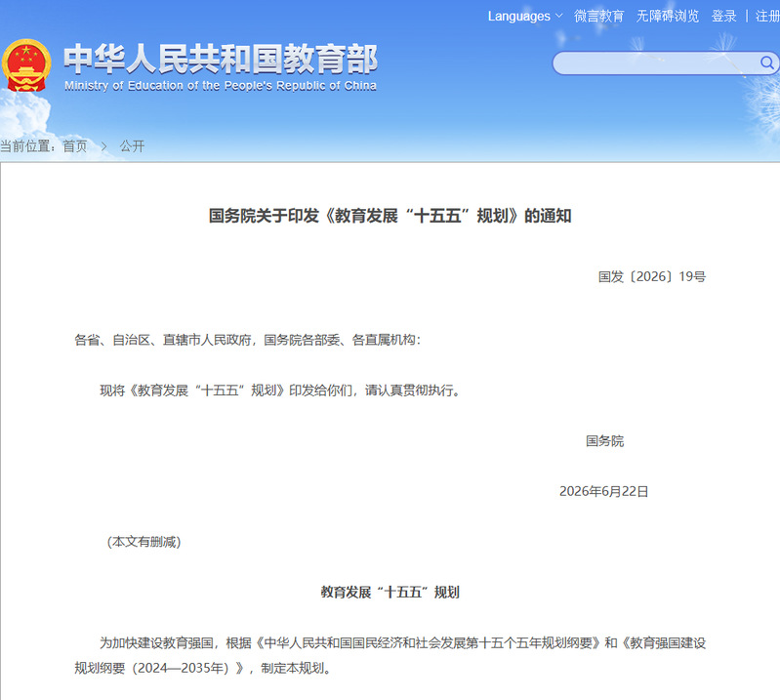Click the Ministry of Education English subtitle

(221, 86)
